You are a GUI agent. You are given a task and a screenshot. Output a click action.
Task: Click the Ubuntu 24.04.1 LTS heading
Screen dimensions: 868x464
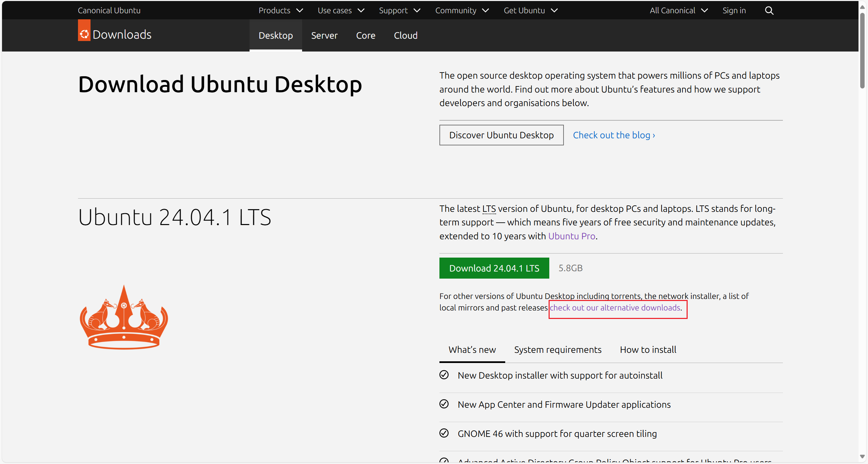[175, 217]
